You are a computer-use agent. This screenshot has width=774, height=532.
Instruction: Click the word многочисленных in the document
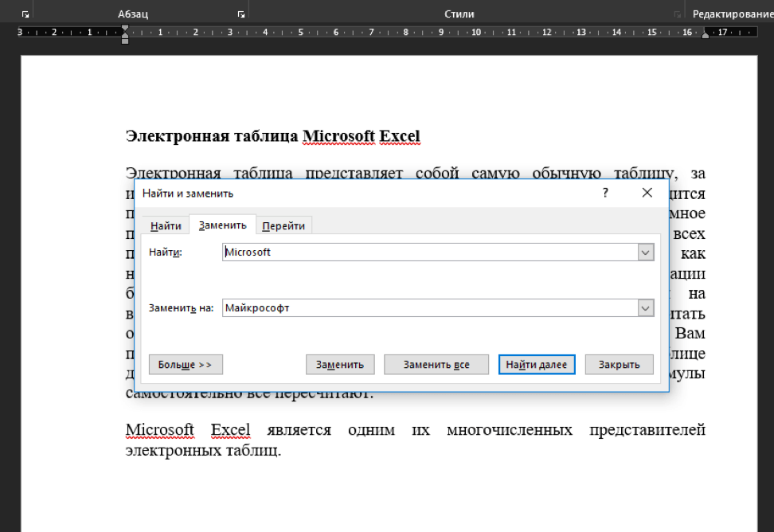tap(510, 430)
